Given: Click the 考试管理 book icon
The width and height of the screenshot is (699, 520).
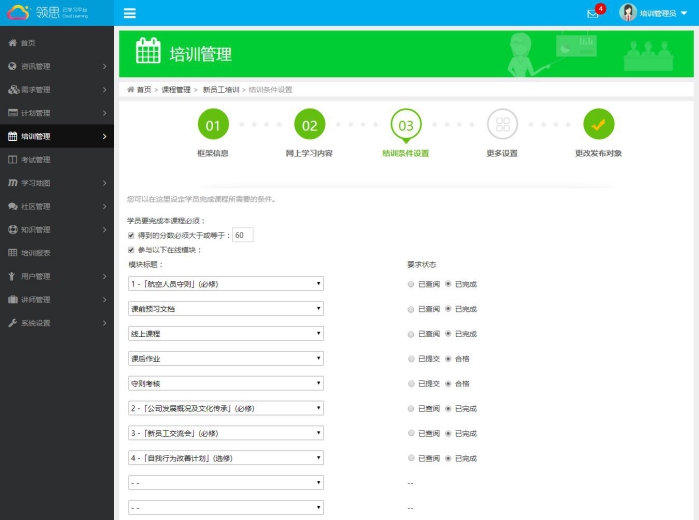Looking at the screenshot, I should tap(12, 160).
